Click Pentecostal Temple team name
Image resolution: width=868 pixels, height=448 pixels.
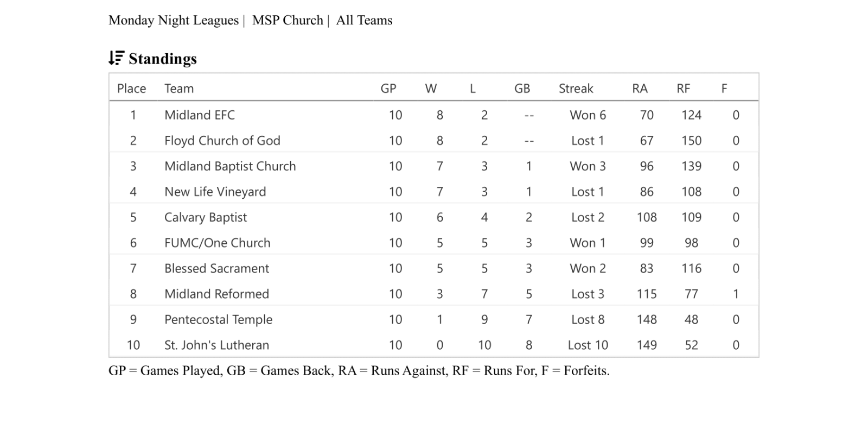219,319
